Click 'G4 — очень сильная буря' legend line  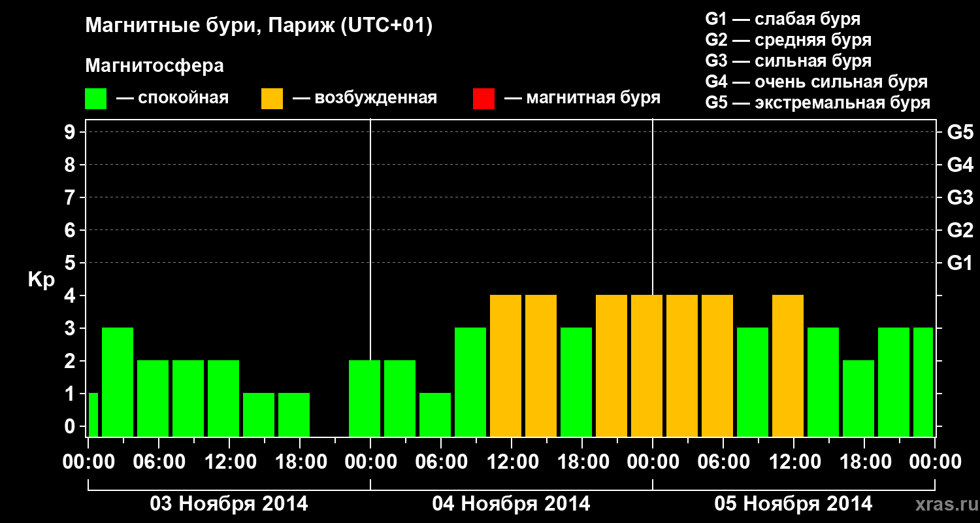pos(817,82)
